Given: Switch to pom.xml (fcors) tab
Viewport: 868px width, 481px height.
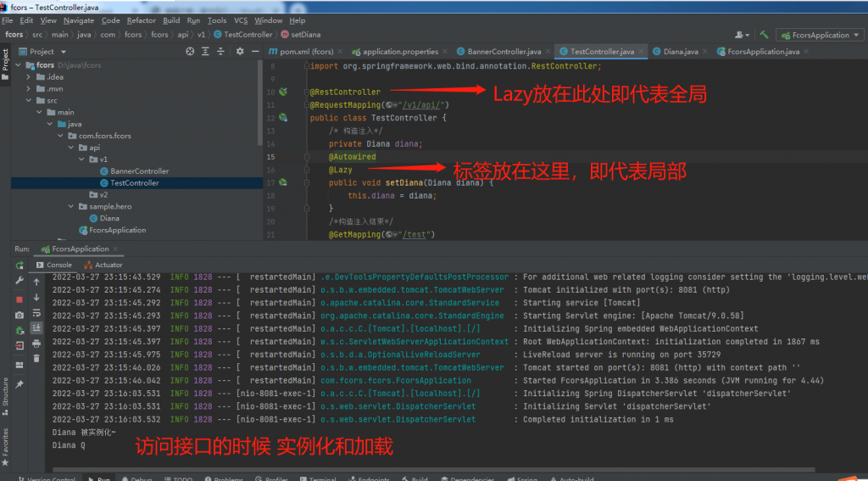Looking at the screenshot, I should tap(306, 52).
